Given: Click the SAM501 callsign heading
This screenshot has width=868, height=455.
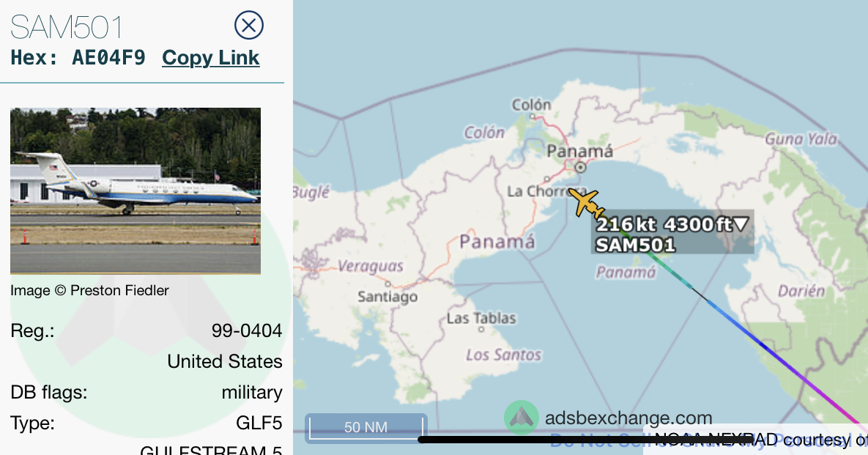Looking at the screenshot, I should click(x=66, y=26).
